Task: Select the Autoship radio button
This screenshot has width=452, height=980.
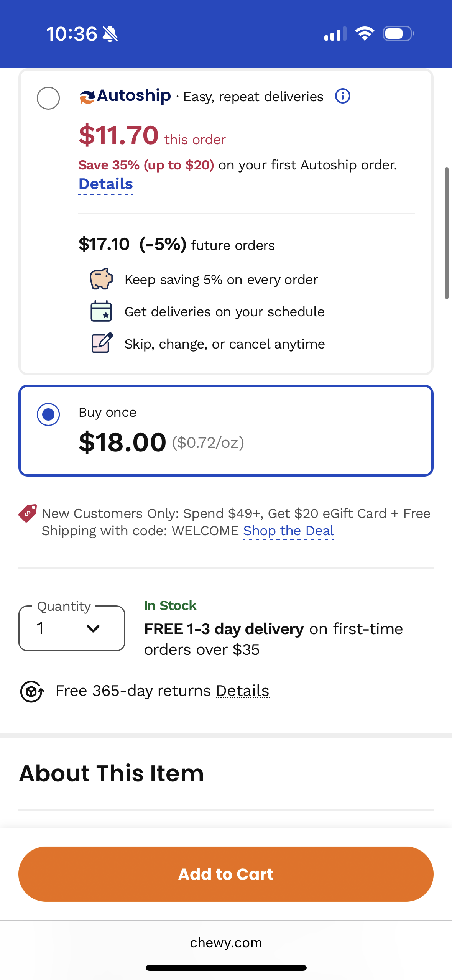Action: (48, 98)
